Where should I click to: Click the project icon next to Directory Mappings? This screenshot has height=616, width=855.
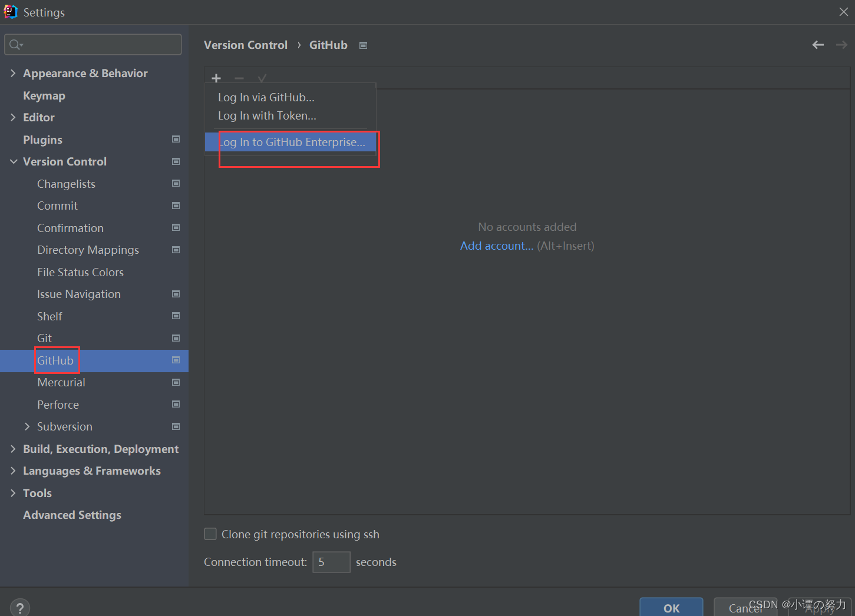point(176,250)
